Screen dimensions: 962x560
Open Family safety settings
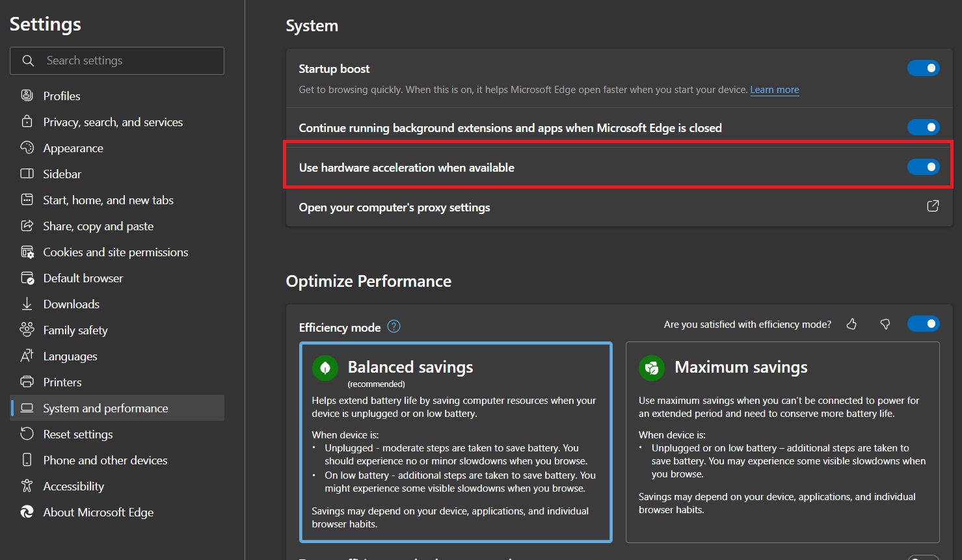point(117,330)
